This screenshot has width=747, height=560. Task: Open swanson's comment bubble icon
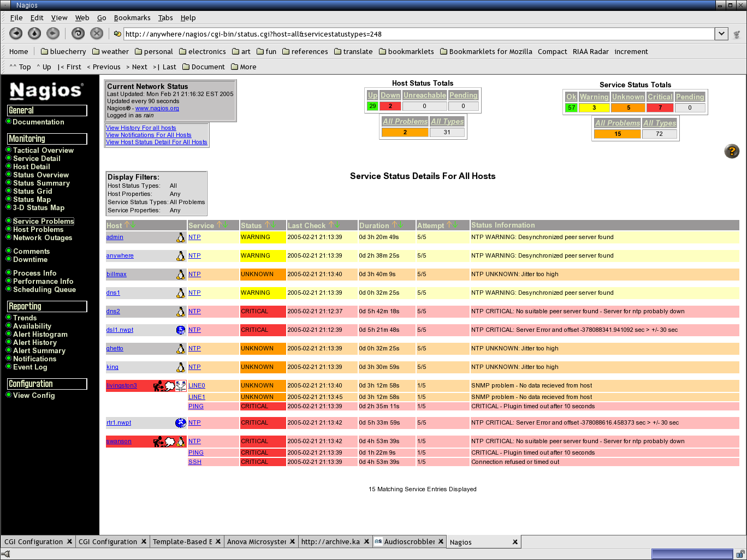tap(170, 442)
